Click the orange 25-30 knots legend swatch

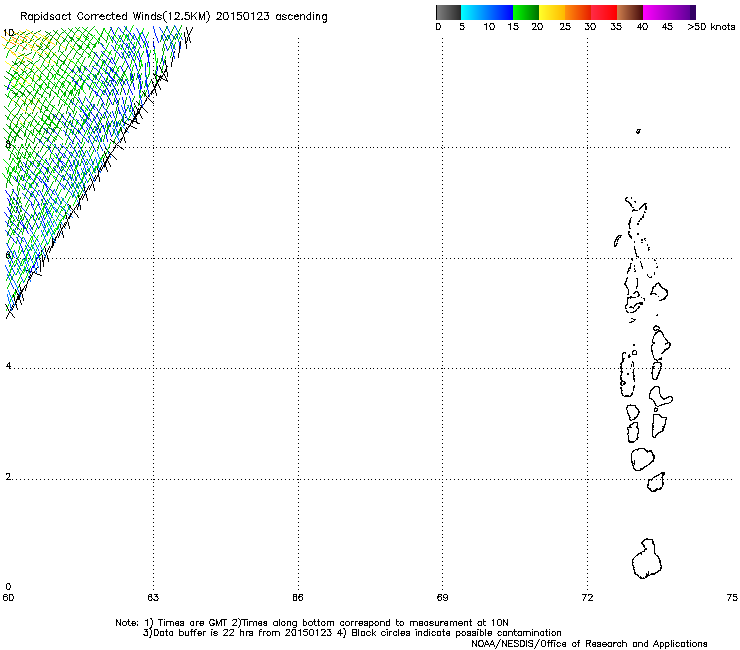(578, 12)
